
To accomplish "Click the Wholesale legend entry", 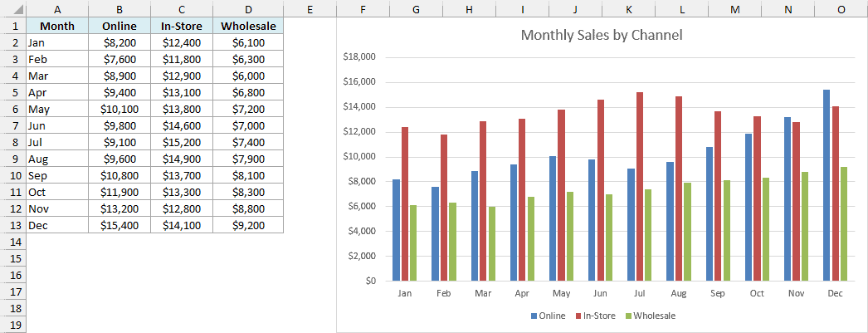I will click(651, 316).
